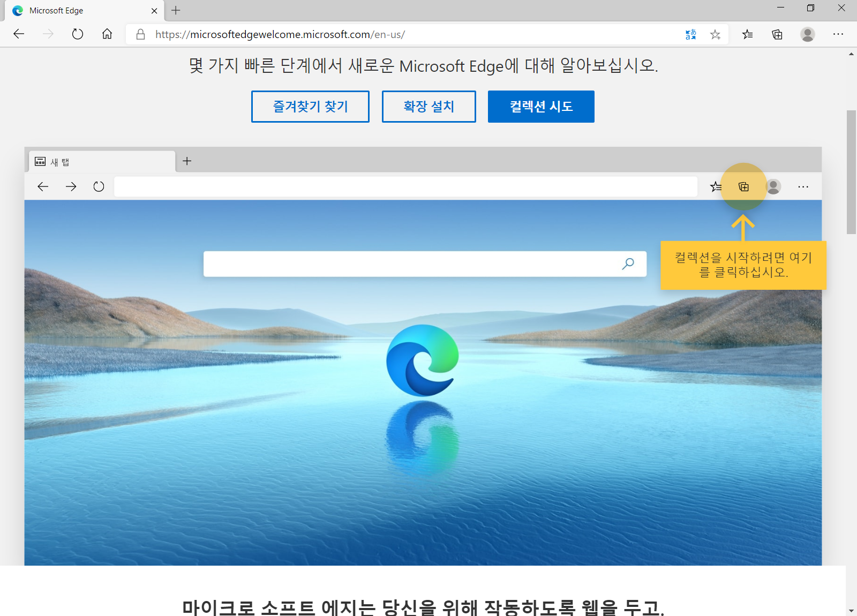Click the 확장 설치 button
Image resolution: width=857 pixels, height=616 pixels.
428,107
